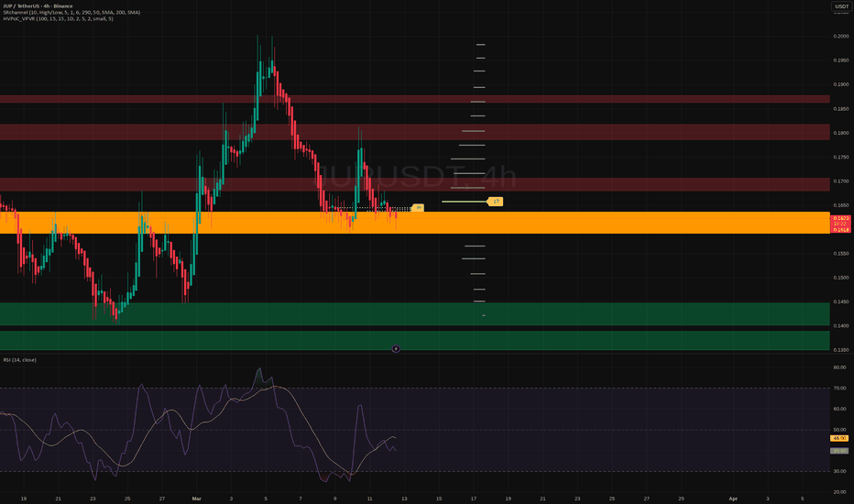Click the small orange tag beside the latest candle
854x504 pixels.
click(x=418, y=208)
